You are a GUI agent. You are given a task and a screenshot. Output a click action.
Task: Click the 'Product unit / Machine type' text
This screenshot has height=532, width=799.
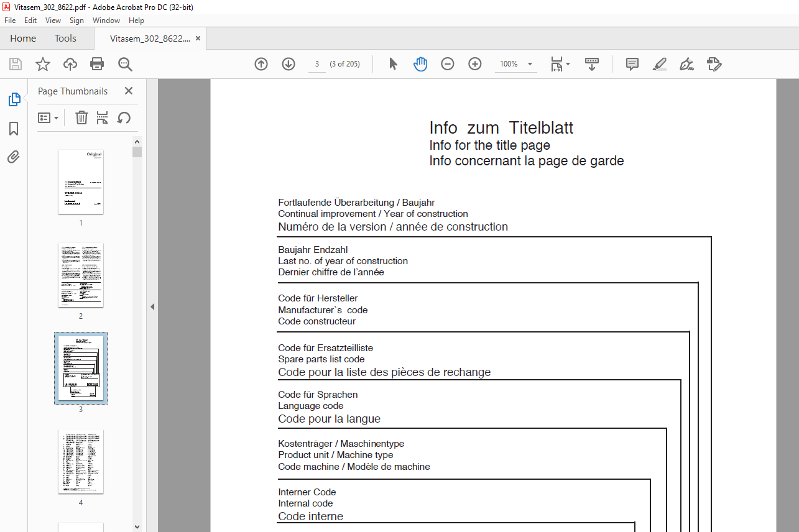pos(336,455)
